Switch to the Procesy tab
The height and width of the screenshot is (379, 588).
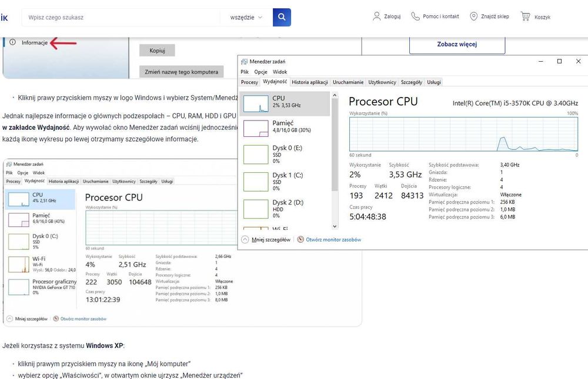(x=249, y=82)
